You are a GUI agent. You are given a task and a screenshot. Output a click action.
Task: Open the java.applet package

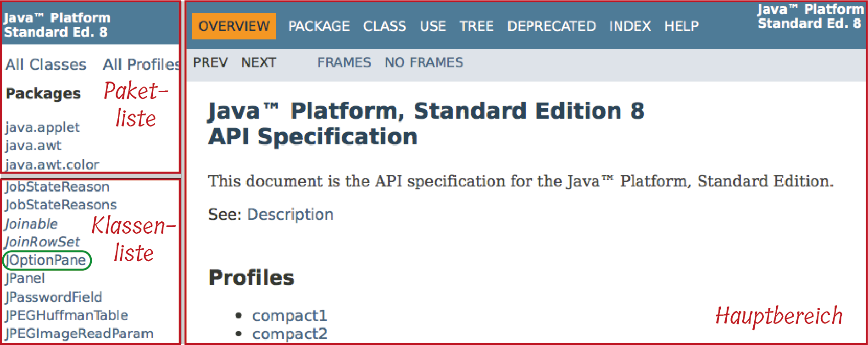click(42, 127)
